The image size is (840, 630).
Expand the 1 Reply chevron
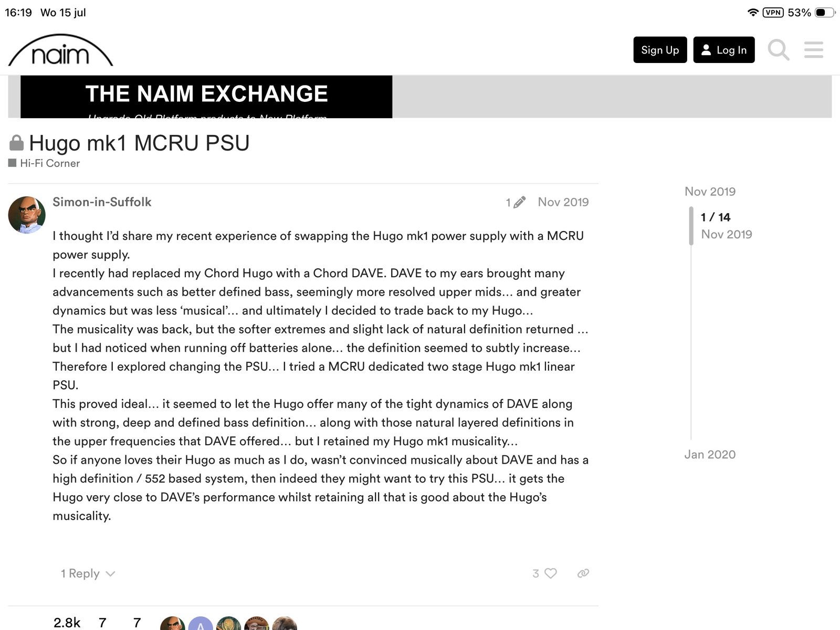point(88,573)
